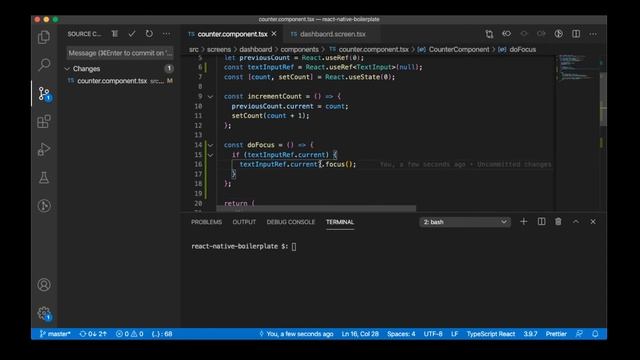Click the editor vertical scrollbar
The image size is (640, 360).
[x=603, y=100]
